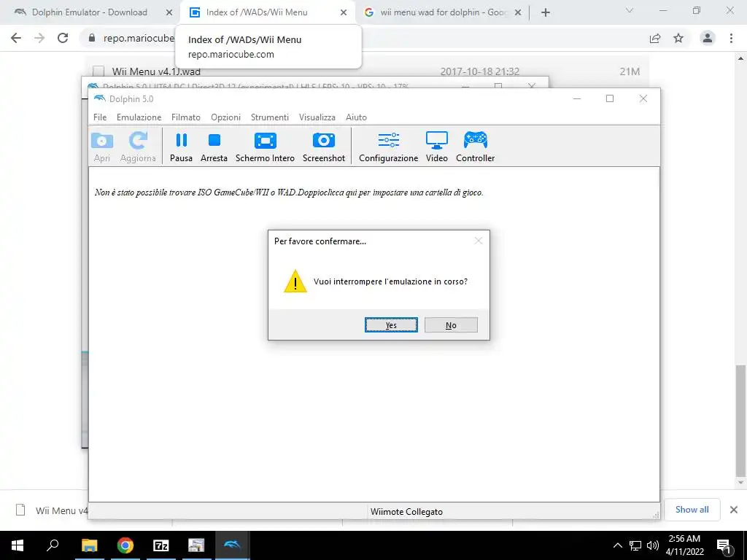Expand hidden system tray icons chevron

tap(617, 545)
